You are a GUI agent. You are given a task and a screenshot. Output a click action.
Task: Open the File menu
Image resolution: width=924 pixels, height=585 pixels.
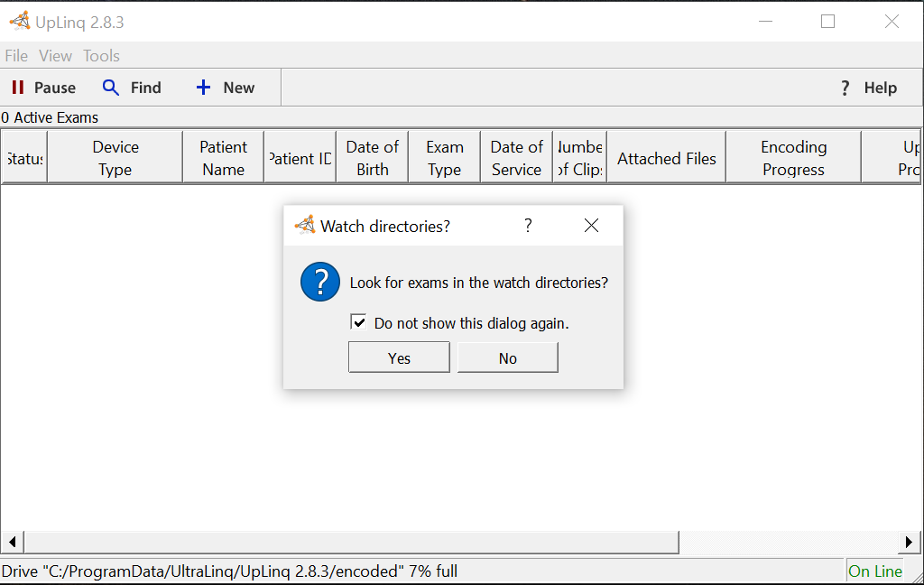16,55
